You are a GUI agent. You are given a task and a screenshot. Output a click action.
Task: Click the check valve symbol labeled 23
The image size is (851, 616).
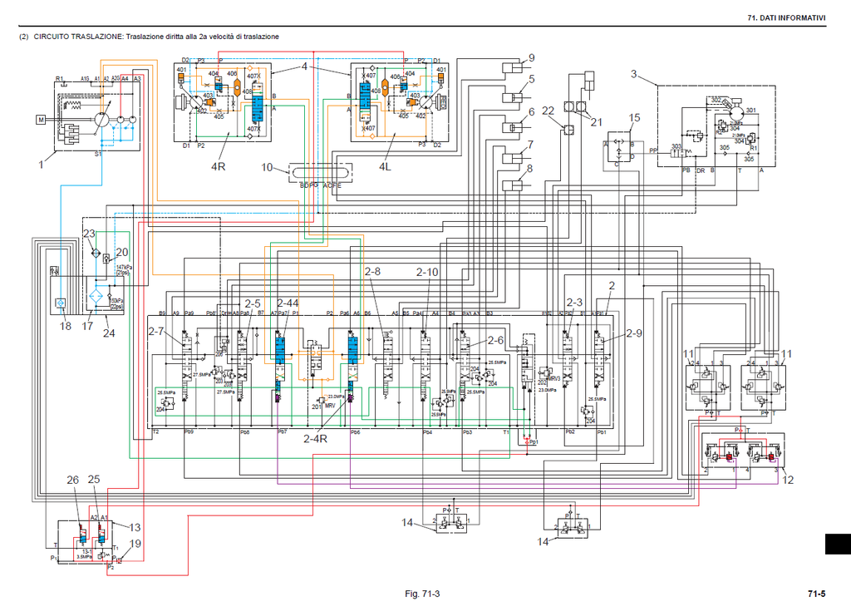[95, 253]
